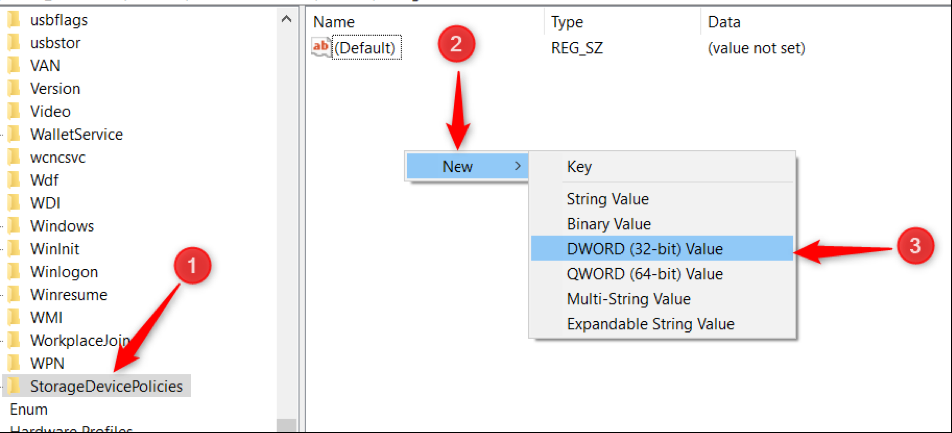Click the folder icon beside Winlogon
This screenshot has height=433, width=952.
point(14,272)
